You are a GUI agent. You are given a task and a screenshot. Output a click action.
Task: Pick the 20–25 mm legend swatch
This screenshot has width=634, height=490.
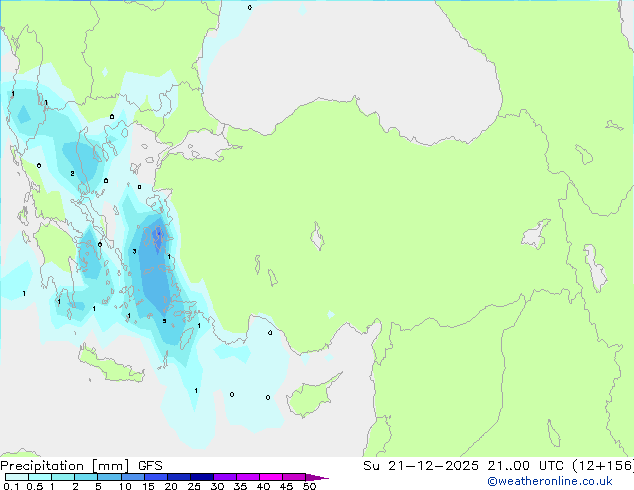(179, 477)
